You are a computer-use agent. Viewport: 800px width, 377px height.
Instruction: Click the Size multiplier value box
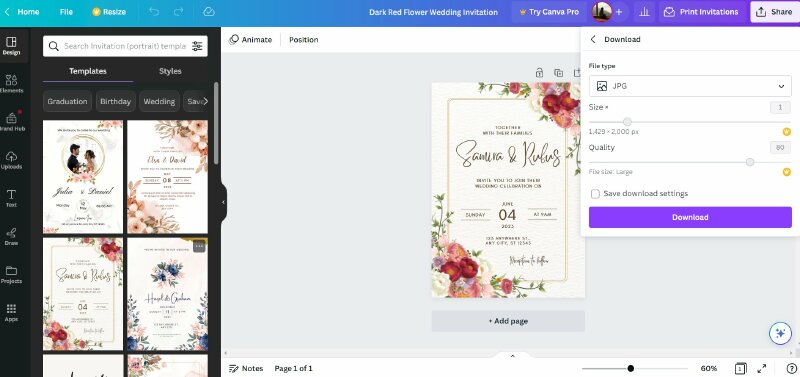click(x=780, y=108)
